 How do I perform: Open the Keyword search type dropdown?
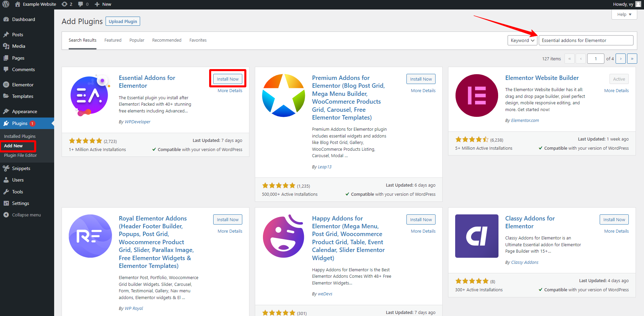tap(522, 40)
